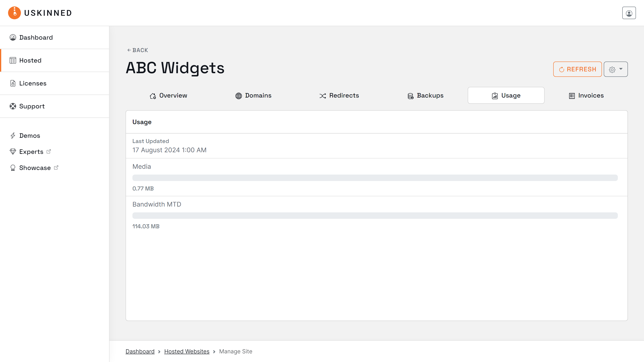Screen dimensions: 644x362
Task: Select the Hosted sidebar icon
Action: 13,60
